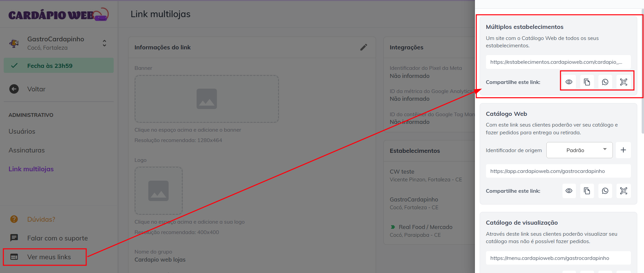This screenshot has width=644, height=273.
Task: Open Falar com o suporte
Action: [57, 238]
